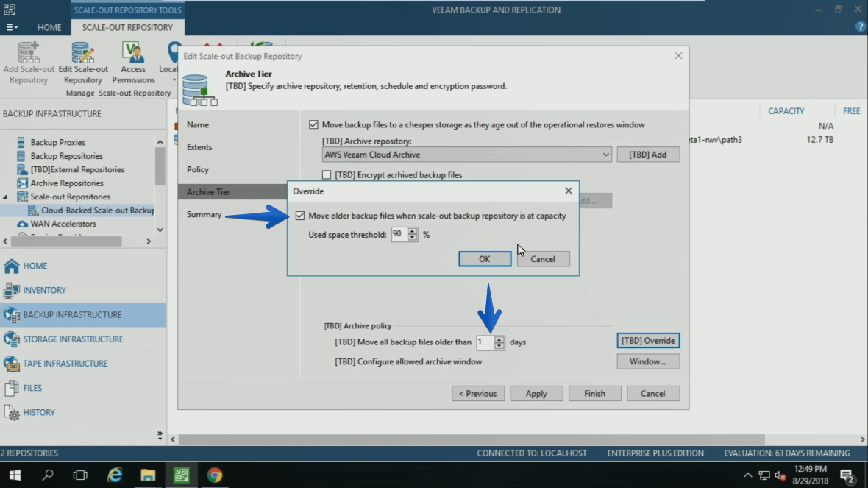Switch to Veeam app taskbar icon
The width and height of the screenshot is (868, 488).
[181, 475]
